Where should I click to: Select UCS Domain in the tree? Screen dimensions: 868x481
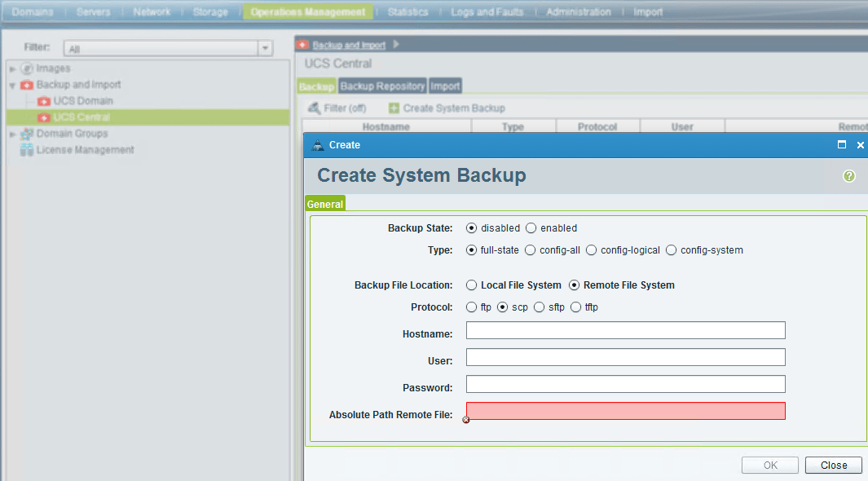(x=83, y=101)
